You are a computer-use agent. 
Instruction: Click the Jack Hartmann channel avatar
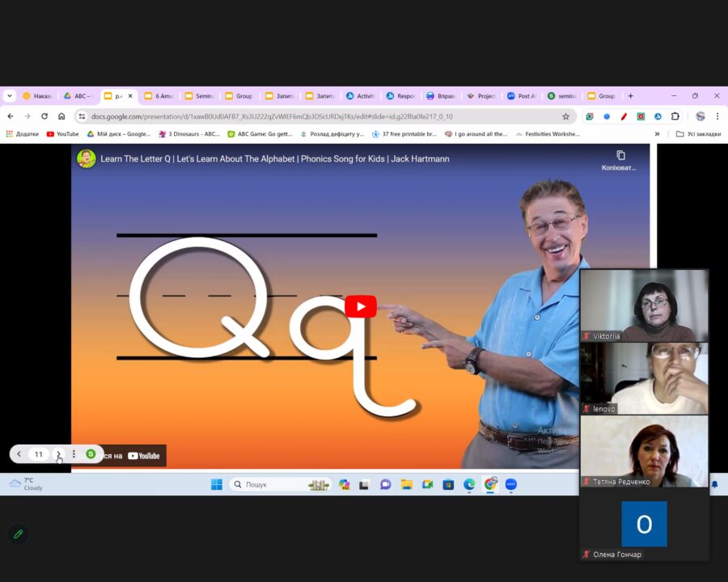87,158
